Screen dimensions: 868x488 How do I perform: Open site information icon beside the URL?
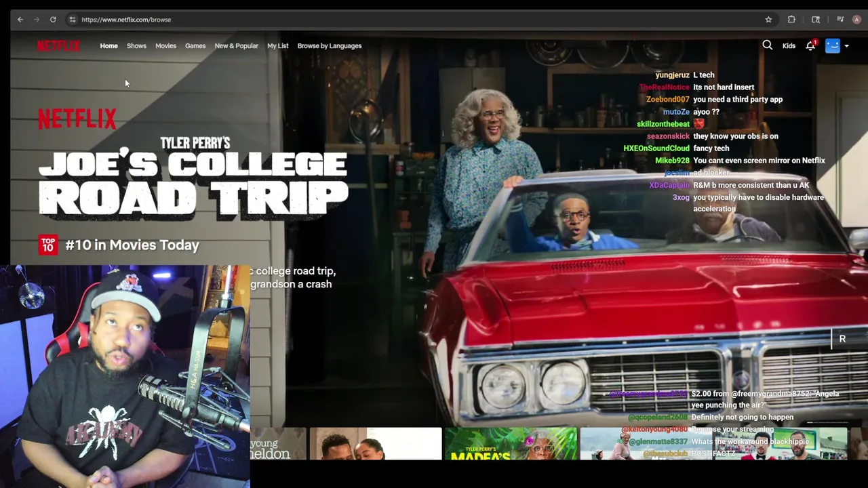[72, 20]
